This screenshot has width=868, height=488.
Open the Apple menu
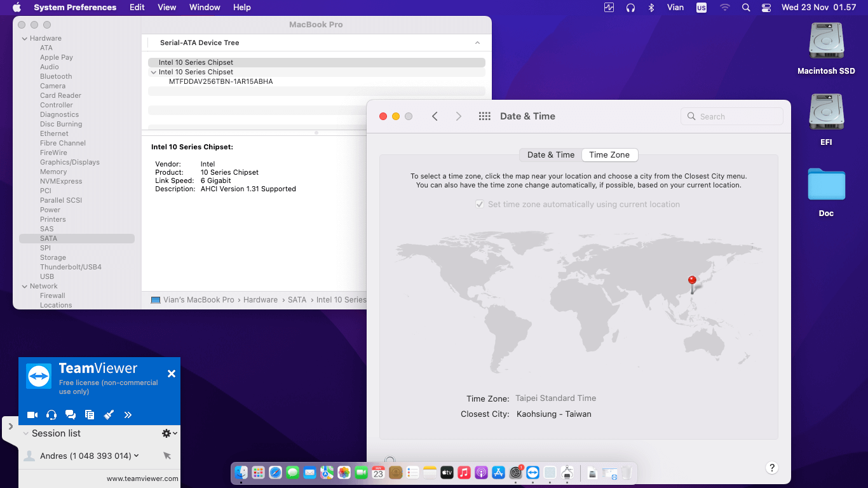click(x=17, y=8)
